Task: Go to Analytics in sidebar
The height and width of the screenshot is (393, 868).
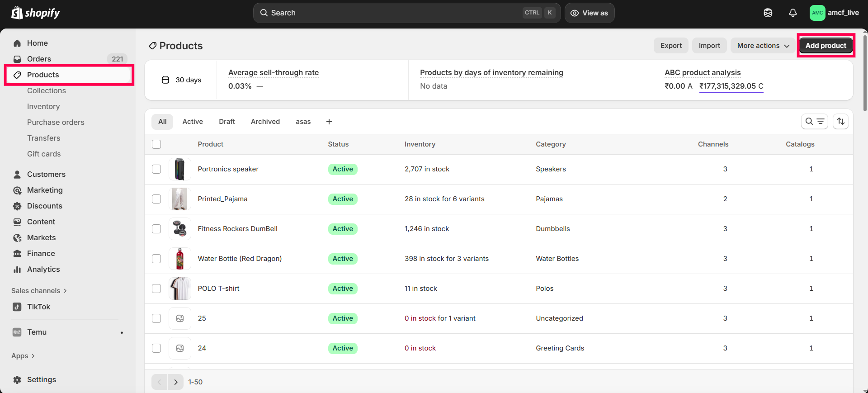Action: click(43, 269)
